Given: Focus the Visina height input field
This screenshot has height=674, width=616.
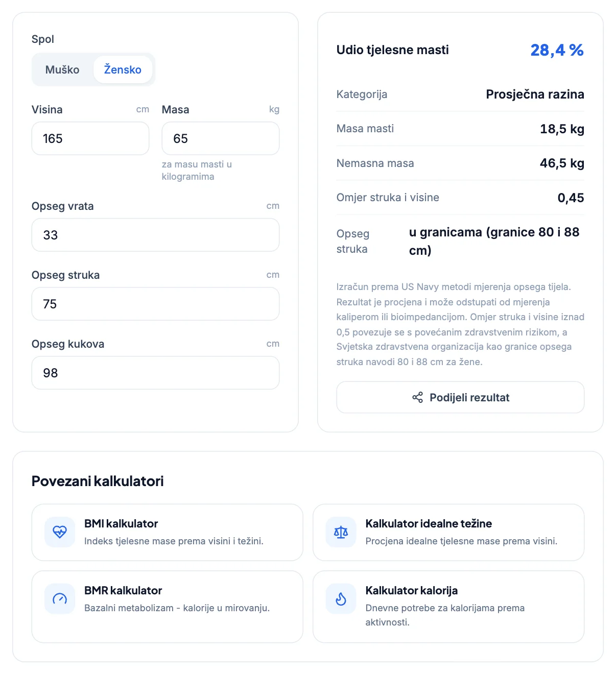Looking at the screenshot, I should point(90,138).
